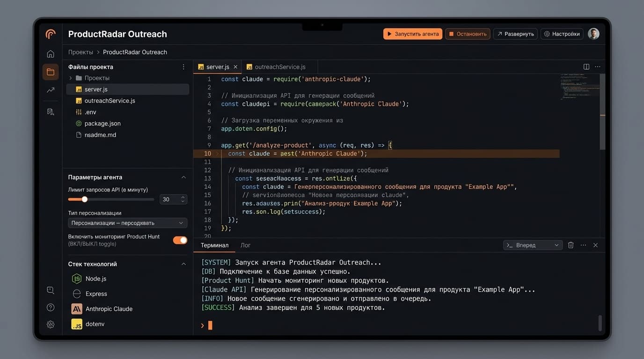Collapse the Стек технологий section
644x359 pixels.
184,264
